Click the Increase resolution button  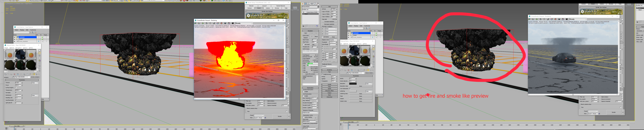tap(329, 22)
